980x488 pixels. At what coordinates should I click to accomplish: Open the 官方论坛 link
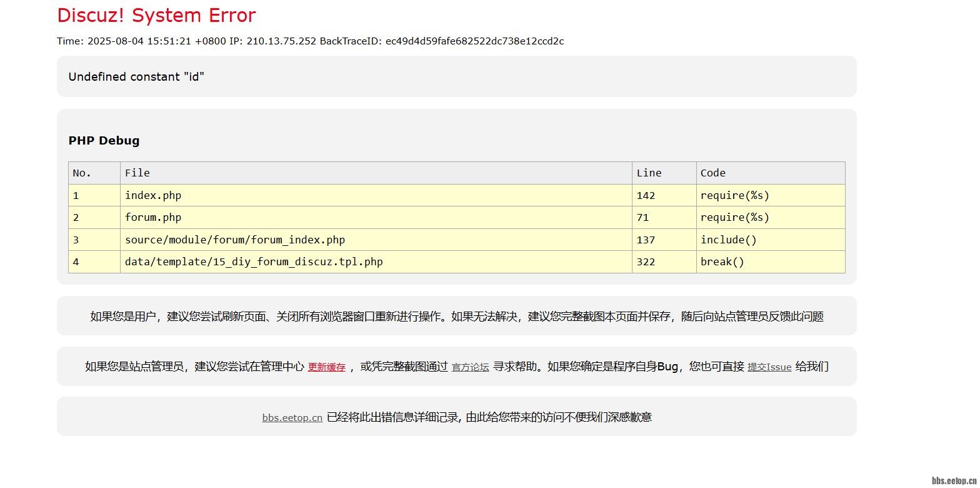click(470, 367)
